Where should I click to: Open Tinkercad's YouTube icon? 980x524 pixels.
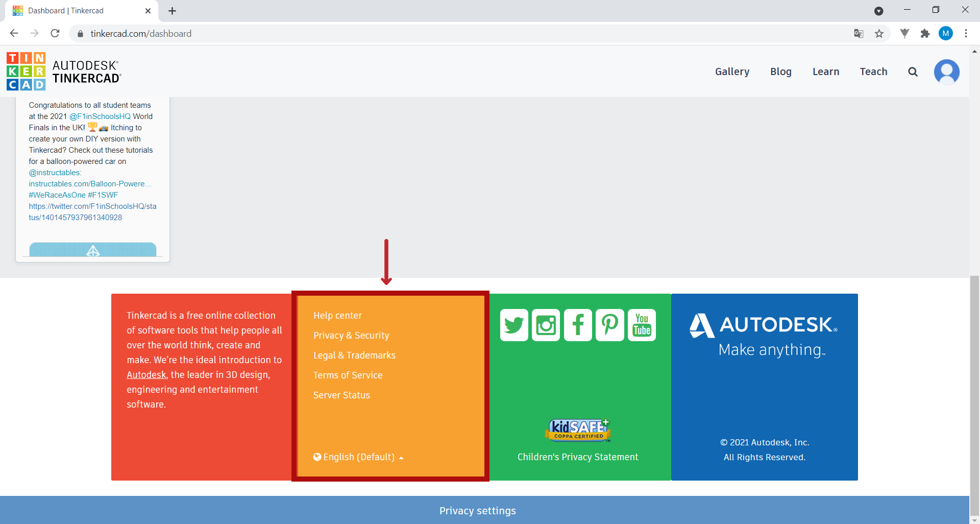642,325
